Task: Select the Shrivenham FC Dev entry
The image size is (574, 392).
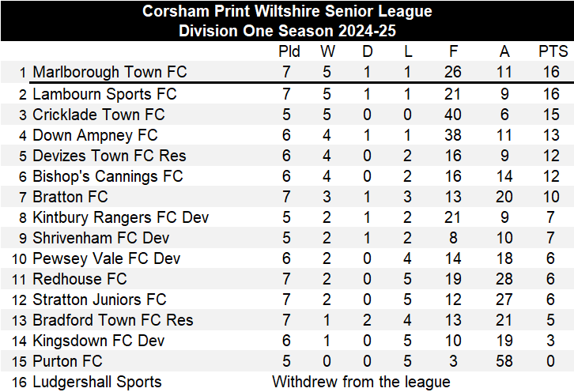Action: tap(105, 238)
